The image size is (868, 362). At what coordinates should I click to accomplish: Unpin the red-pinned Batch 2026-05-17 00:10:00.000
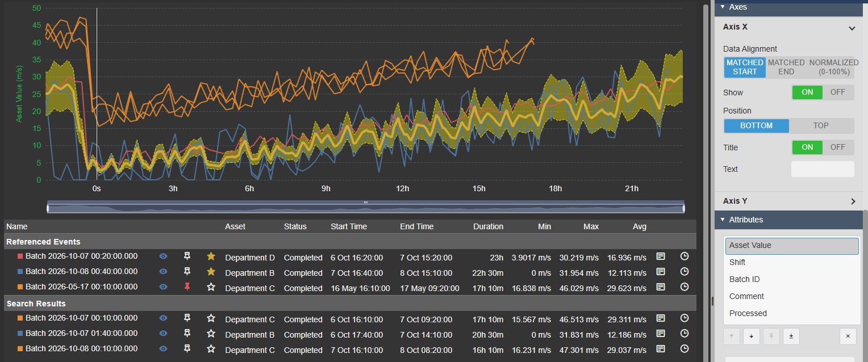pyautogui.click(x=187, y=288)
